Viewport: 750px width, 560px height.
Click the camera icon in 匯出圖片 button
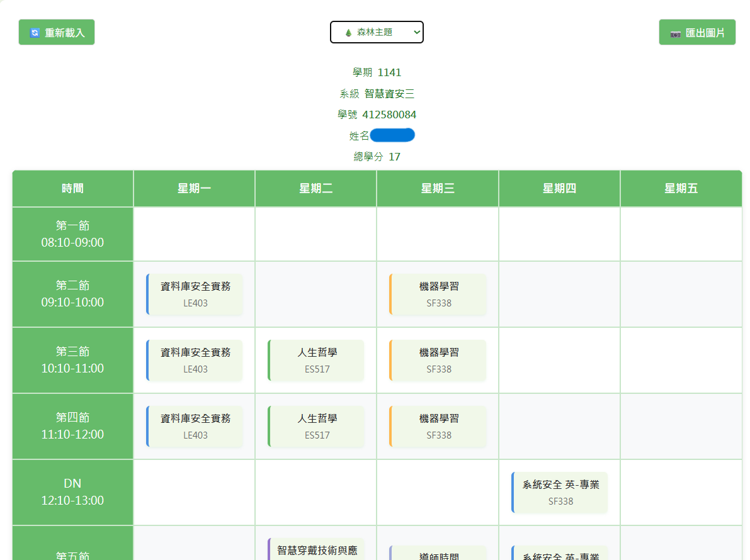click(675, 33)
